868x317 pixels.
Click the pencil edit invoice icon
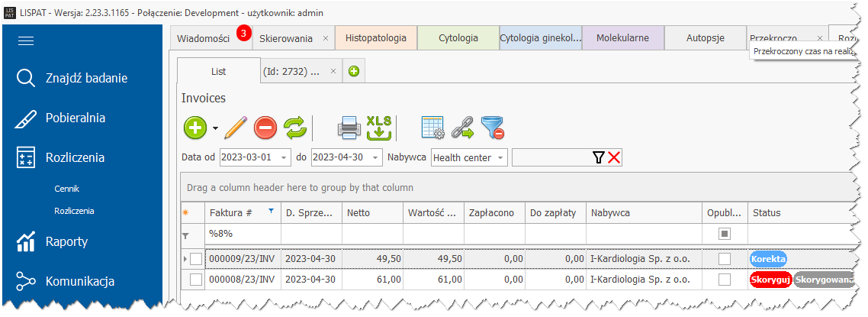pos(235,127)
